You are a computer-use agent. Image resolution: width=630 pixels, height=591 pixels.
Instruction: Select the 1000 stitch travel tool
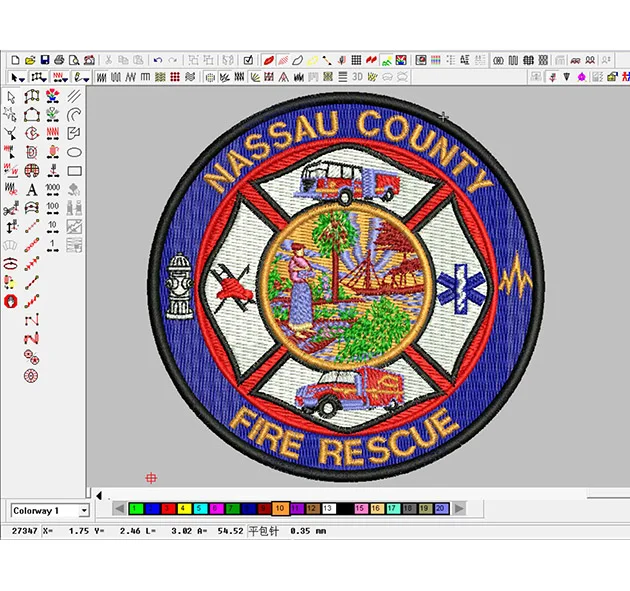(x=53, y=189)
